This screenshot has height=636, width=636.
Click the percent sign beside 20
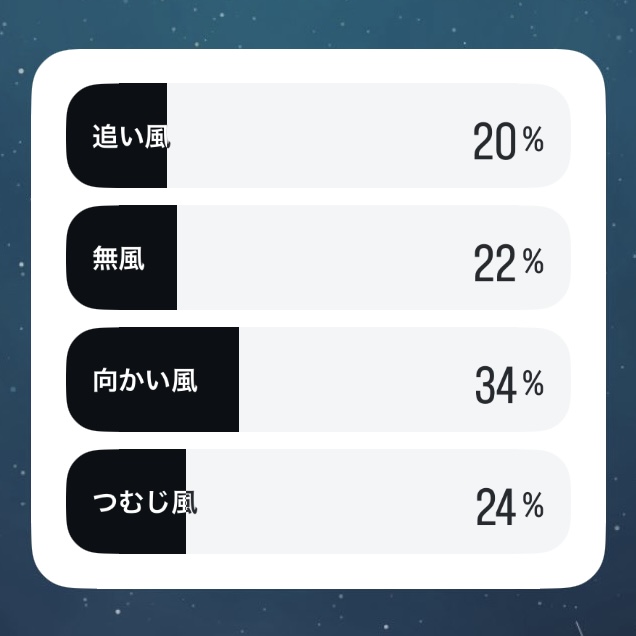[533, 142]
